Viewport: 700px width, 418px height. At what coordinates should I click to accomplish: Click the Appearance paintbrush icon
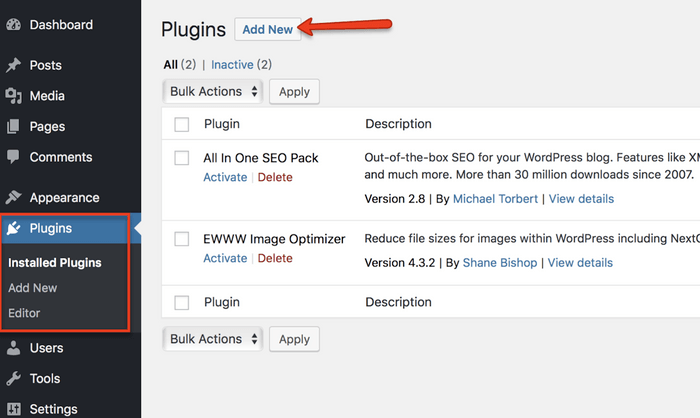13,197
